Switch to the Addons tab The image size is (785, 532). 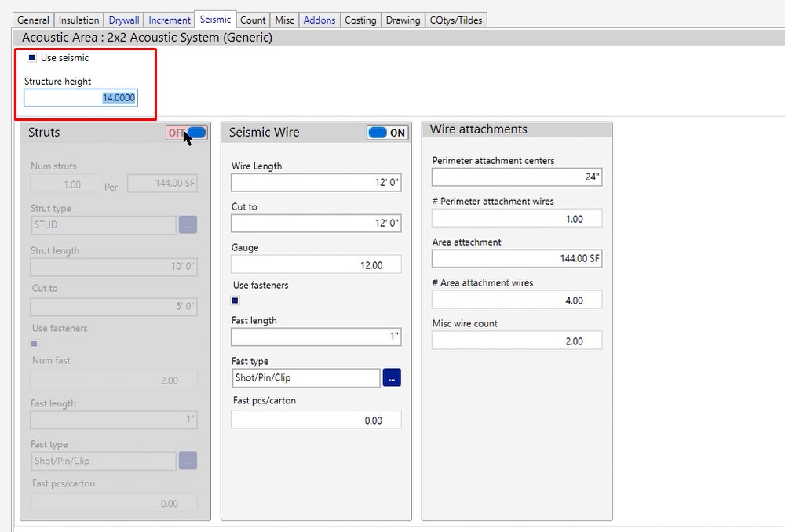point(319,20)
